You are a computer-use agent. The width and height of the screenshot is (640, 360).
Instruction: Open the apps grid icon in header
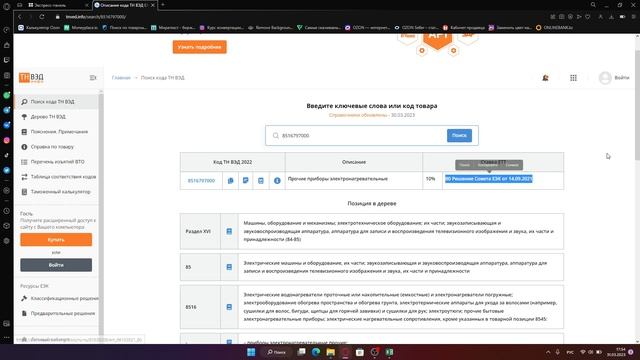tap(573, 78)
